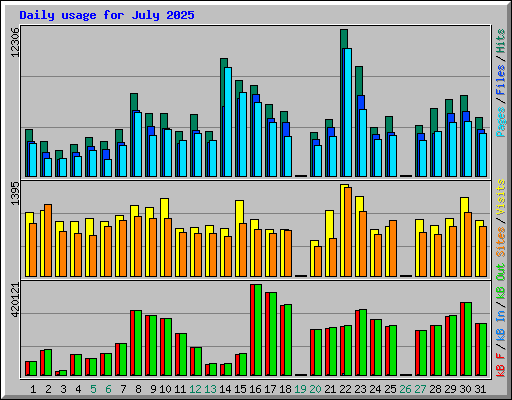Click the 12306 y-axis value
The width and height of the screenshot is (512, 400).
pyautogui.click(x=15, y=42)
